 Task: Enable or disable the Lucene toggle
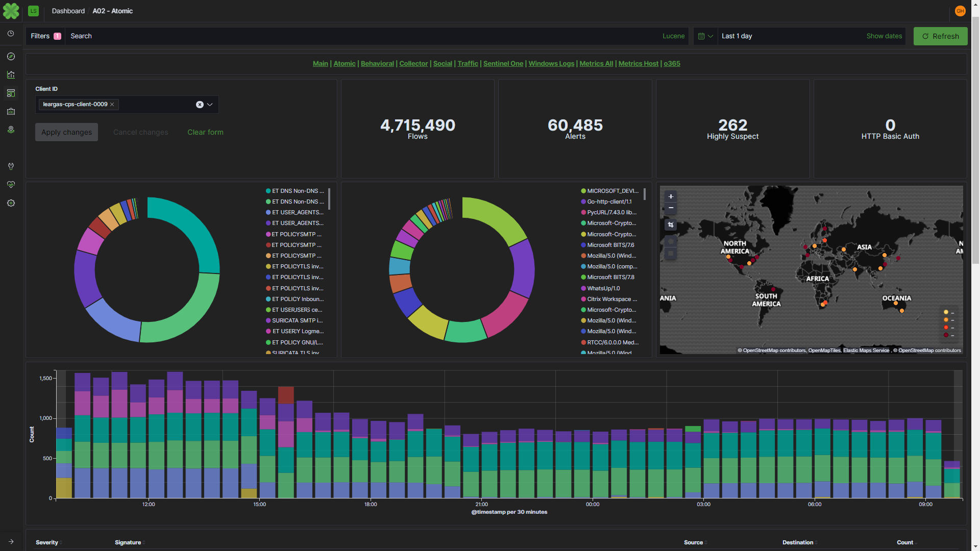(x=673, y=36)
